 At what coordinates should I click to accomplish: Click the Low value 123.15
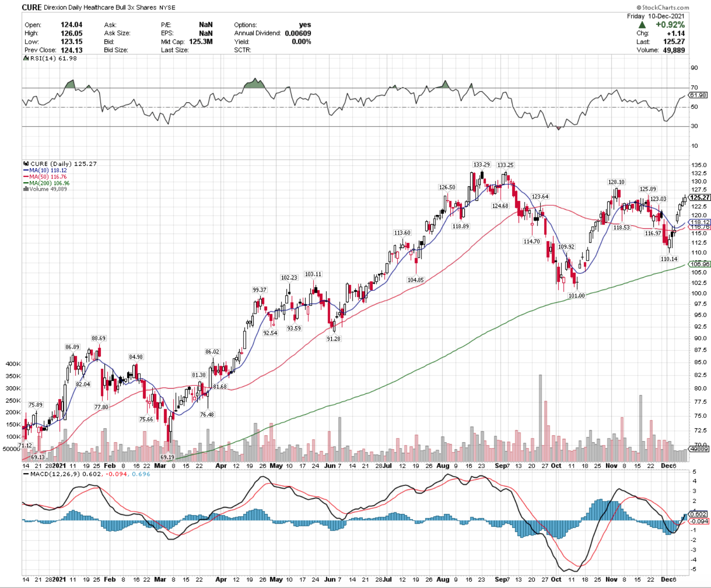tap(71, 42)
